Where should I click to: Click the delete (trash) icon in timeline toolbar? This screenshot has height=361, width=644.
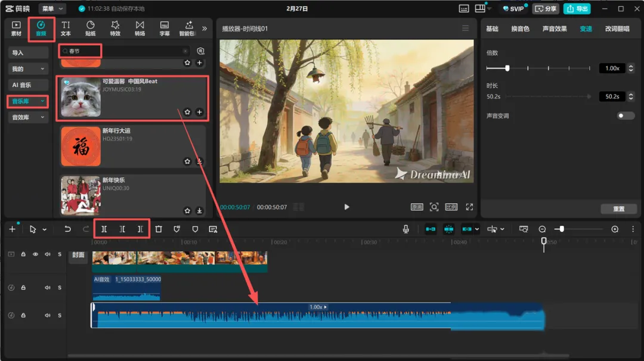159,229
